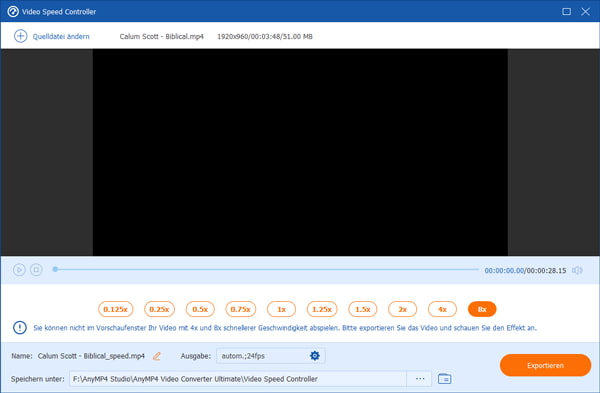Open output settings gear icon

315,355
